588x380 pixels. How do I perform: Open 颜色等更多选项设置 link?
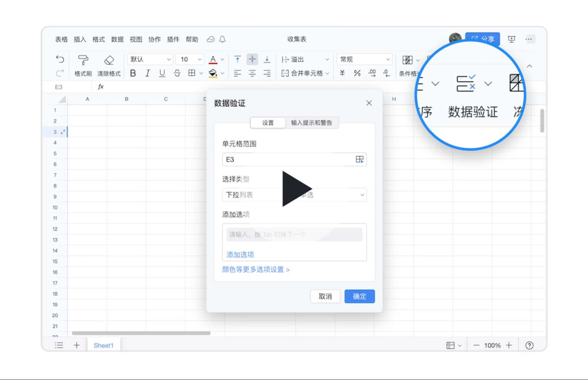pyautogui.click(x=256, y=270)
